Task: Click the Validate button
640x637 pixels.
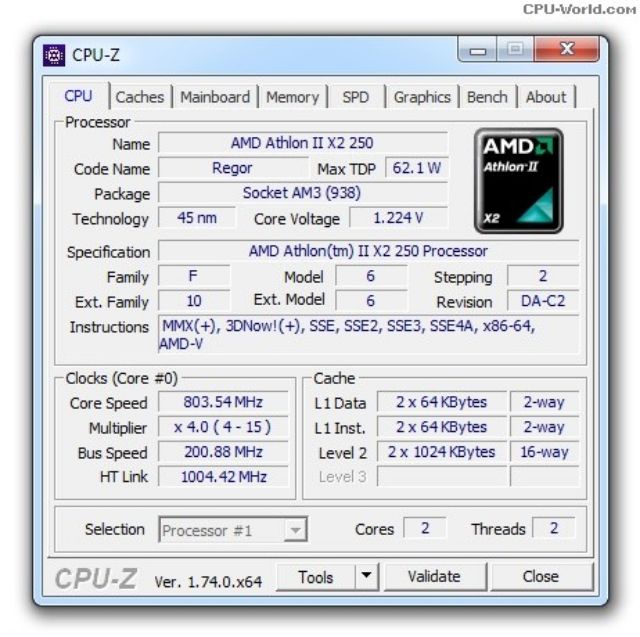Action: pyautogui.click(x=435, y=577)
